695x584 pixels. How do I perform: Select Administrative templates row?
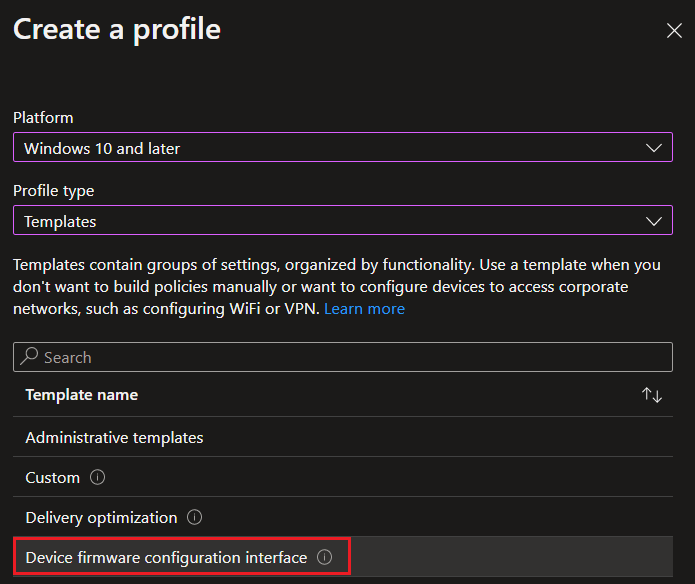tap(343, 437)
